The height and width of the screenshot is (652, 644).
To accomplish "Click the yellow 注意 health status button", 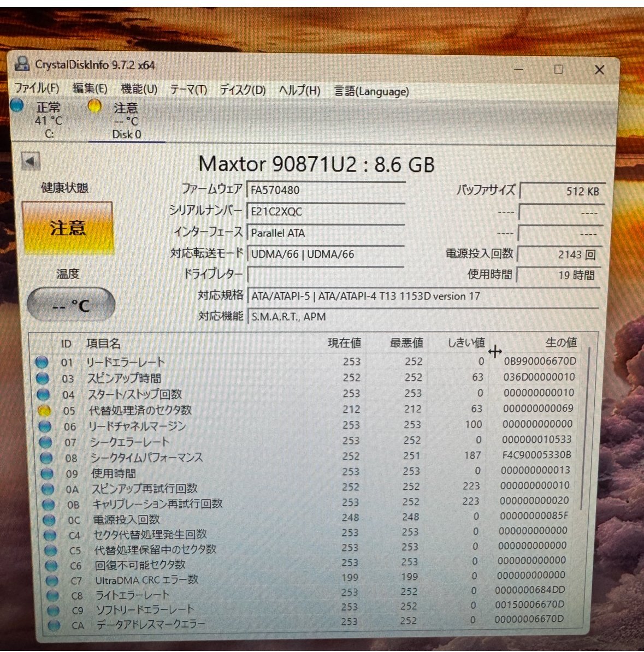I will (67, 228).
